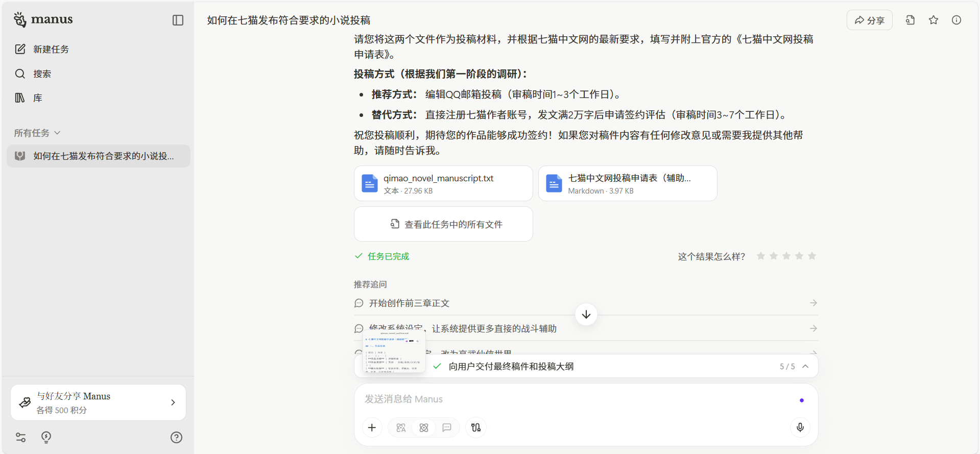Open the task info icon at top right
The width and height of the screenshot is (980, 454).
tap(957, 20)
